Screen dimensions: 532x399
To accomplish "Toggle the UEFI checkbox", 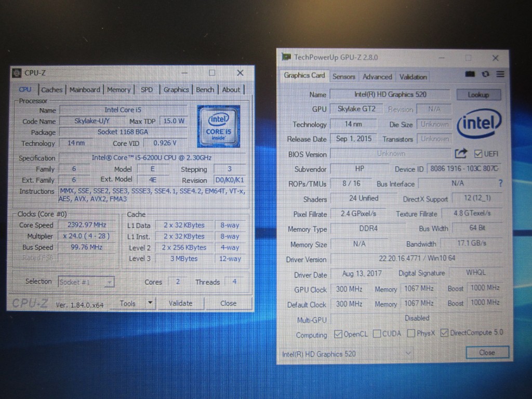I will [478, 154].
